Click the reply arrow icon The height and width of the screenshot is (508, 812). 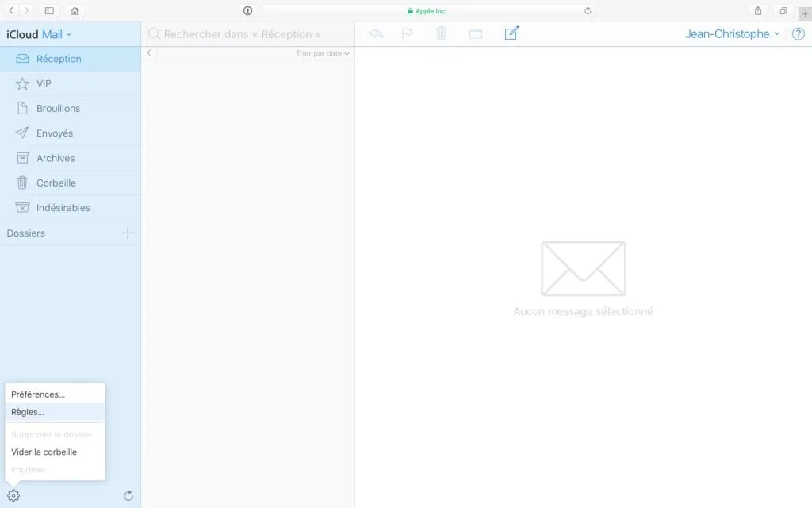tap(376, 33)
